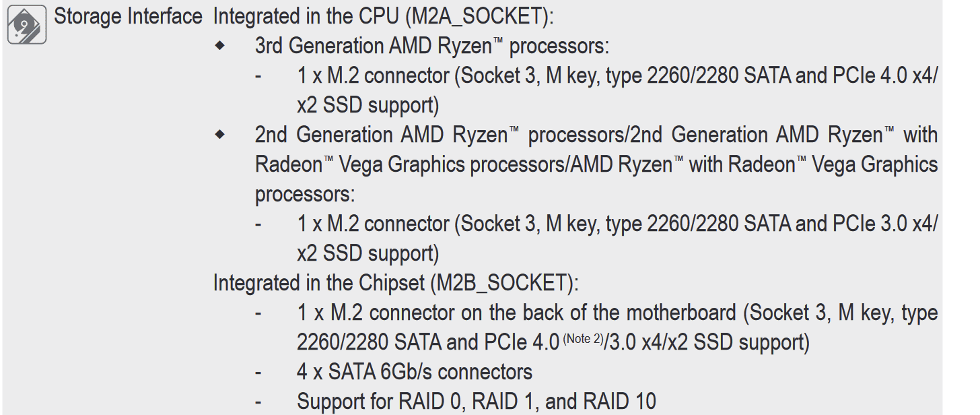Click the 'x2 SSD support)' line under 3rd Generation
Viewport: 980px width, 415px height.
368,105
